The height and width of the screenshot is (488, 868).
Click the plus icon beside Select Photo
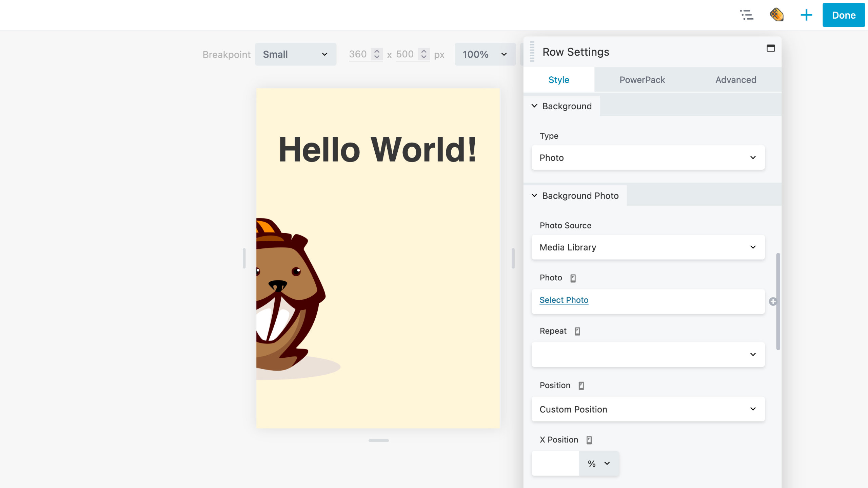tap(773, 301)
